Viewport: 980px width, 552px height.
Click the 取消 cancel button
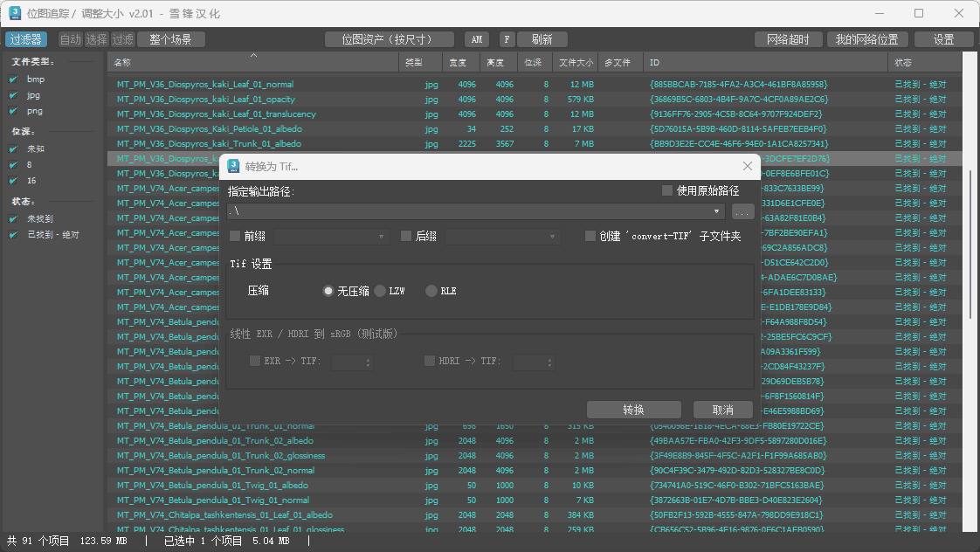722,410
